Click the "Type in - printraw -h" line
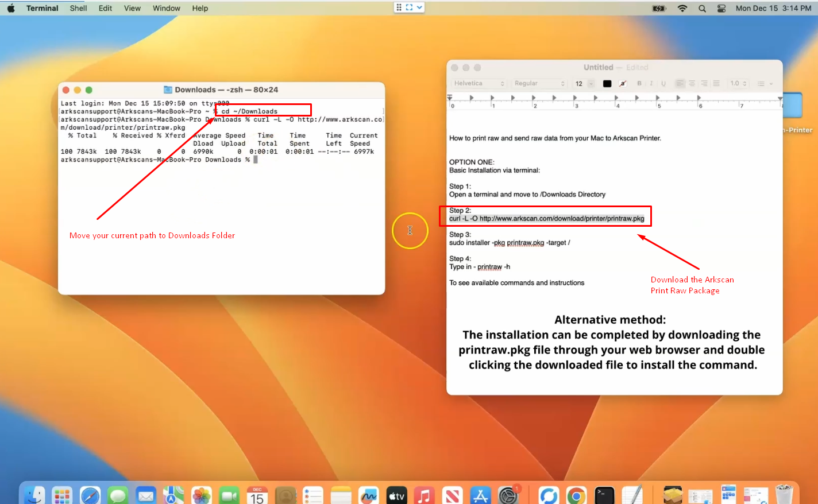This screenshot has width=818, height=504. tap(480, 267)
